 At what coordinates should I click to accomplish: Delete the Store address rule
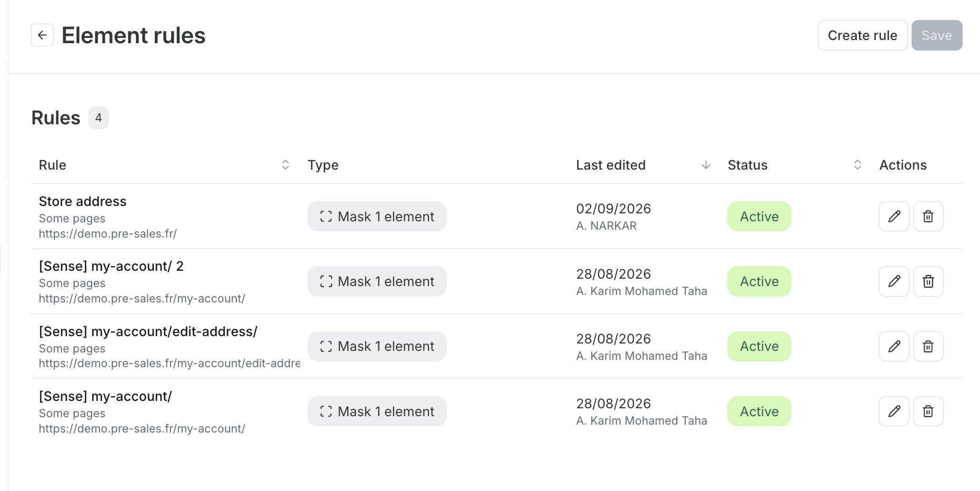click(x=928, y=217)
